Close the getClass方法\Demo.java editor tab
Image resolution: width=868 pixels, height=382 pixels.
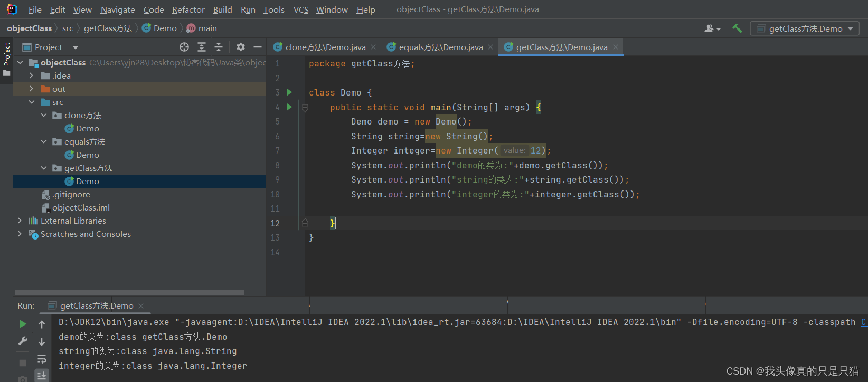(x=616, y=47)
